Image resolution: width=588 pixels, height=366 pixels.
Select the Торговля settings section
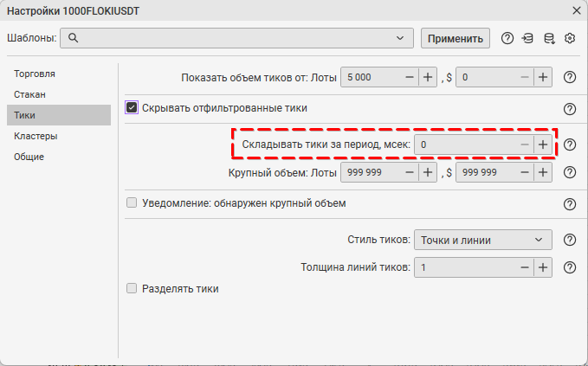(x=35, y=73)
